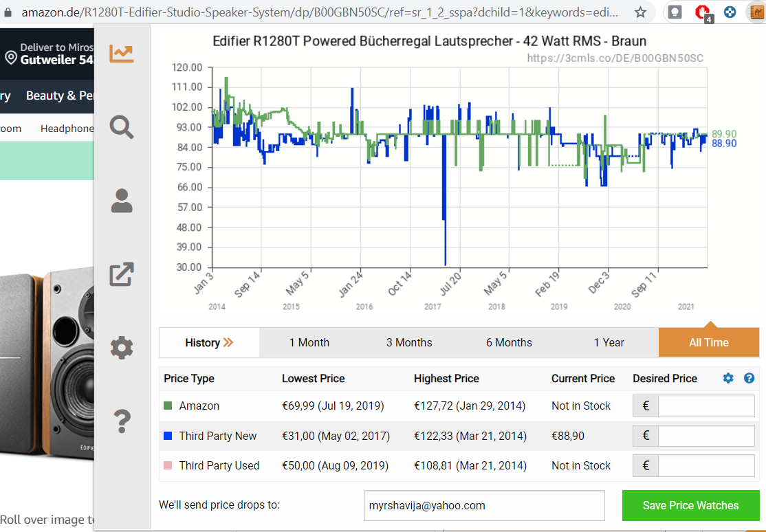Image resolution: width=766 pixels, height=532 pixels.
Task: Click the blue circular extension icon
Action: (x=730, y=12)
